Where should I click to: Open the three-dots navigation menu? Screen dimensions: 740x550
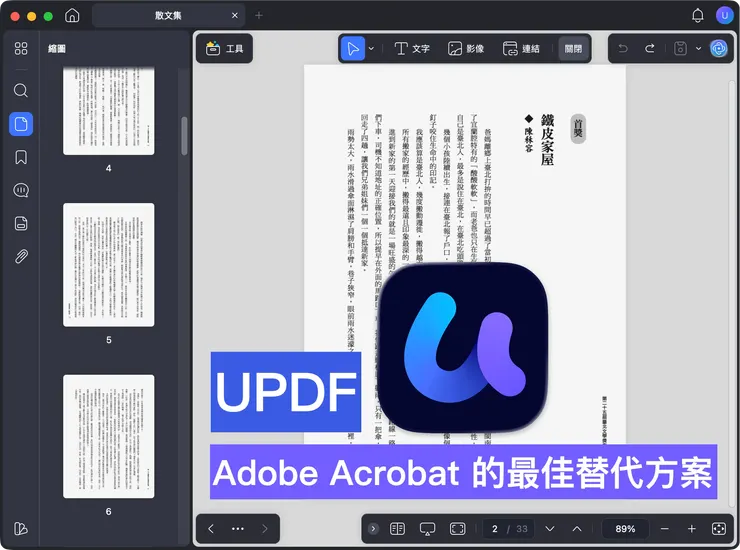point(238,529)
